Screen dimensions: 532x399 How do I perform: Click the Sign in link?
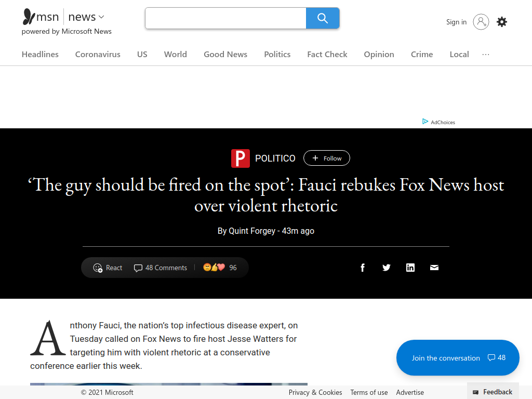[x=456, y=22]
